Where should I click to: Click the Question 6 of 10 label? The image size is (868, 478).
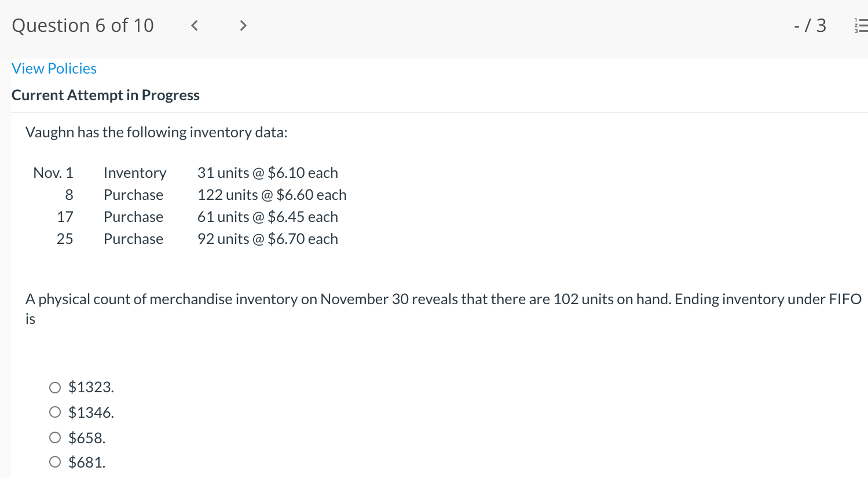tap(83, 25)
